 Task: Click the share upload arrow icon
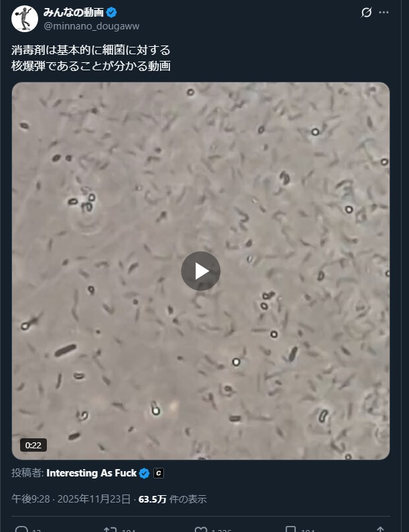click(x=380, y=529)
